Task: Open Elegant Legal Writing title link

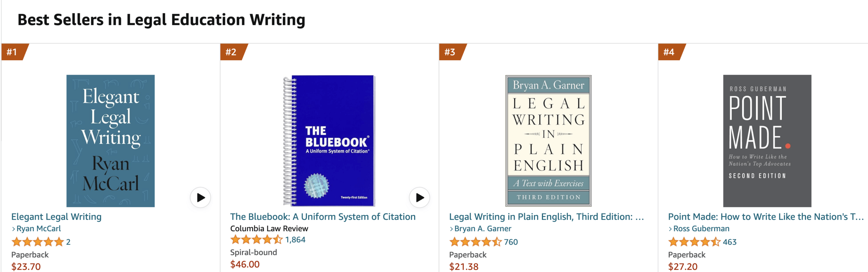Action: pyautogui.click(x=57, y=217)
